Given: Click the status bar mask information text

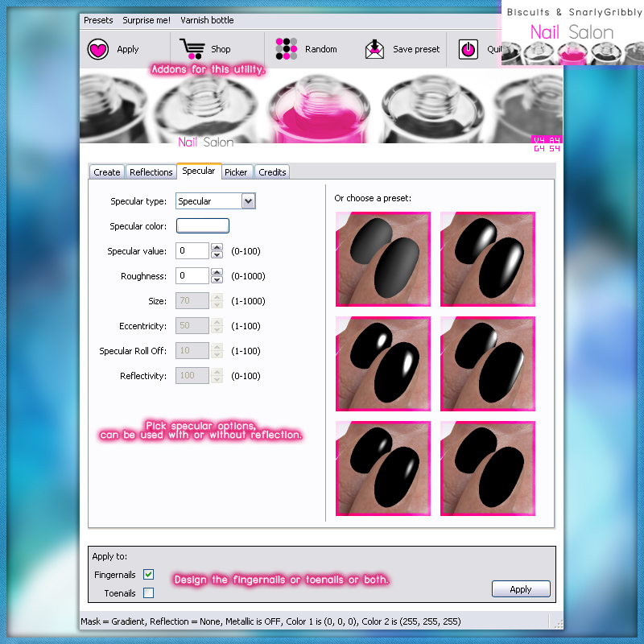Looking at the screenshot, I should click(270, 621).
